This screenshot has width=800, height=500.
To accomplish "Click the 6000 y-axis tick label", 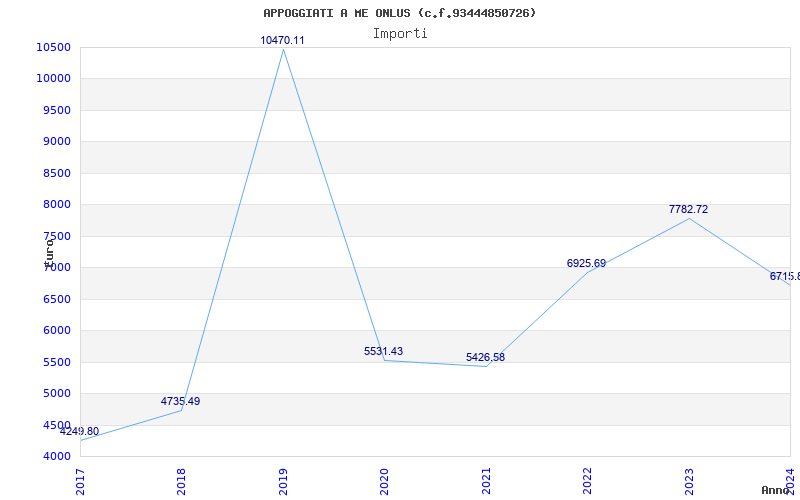I will (56, 331).
